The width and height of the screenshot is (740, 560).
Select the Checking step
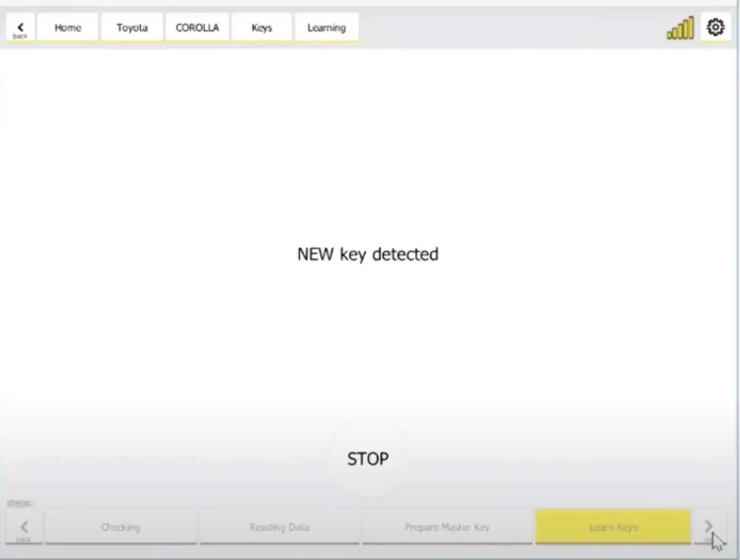(x=121, y=527)
